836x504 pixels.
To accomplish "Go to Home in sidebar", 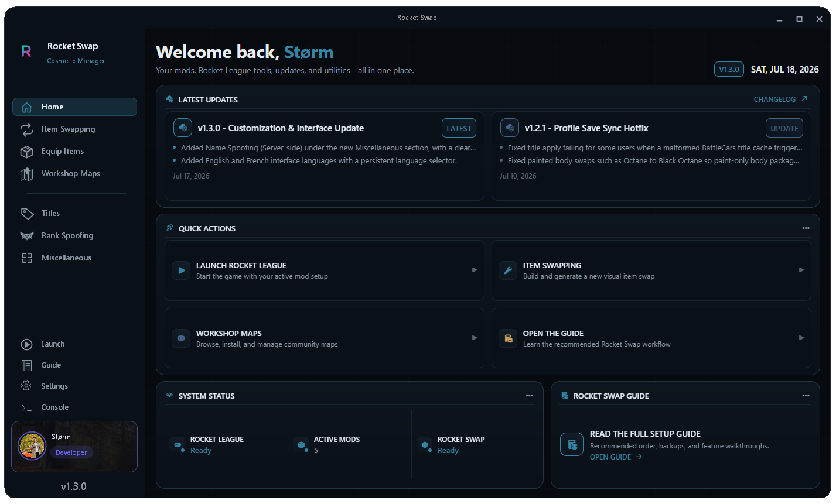I will pos(74,107).
